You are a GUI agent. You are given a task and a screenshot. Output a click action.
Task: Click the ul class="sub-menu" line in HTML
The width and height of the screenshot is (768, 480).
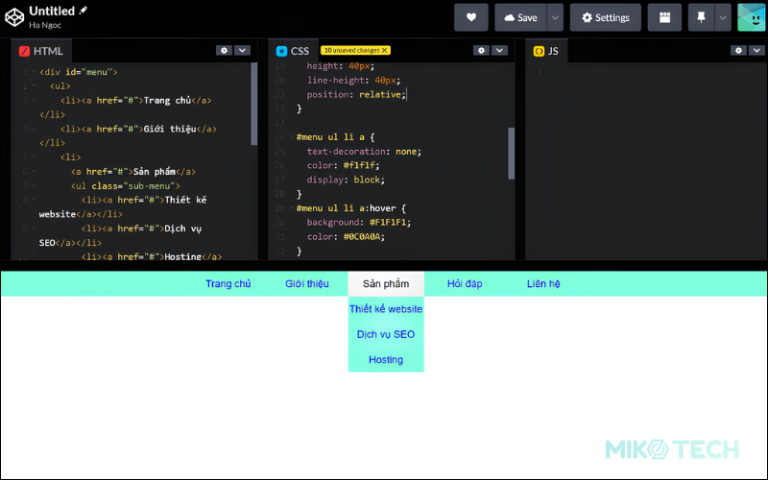click(x=125, y=186)
